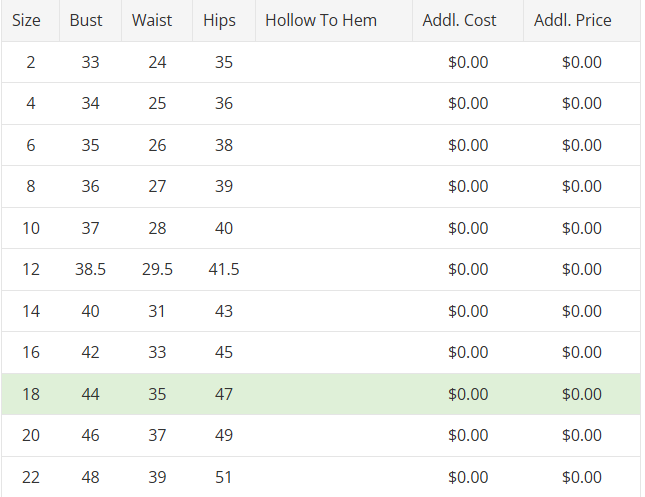Select size 22 in the table
The height and width of the screenshot is (497, 645).
[31, 477]
